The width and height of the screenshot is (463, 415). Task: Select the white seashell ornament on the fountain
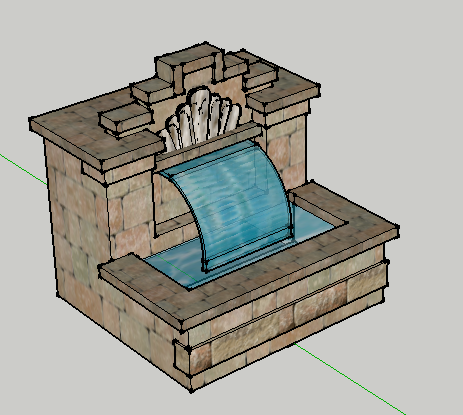[x=200, y=120]
